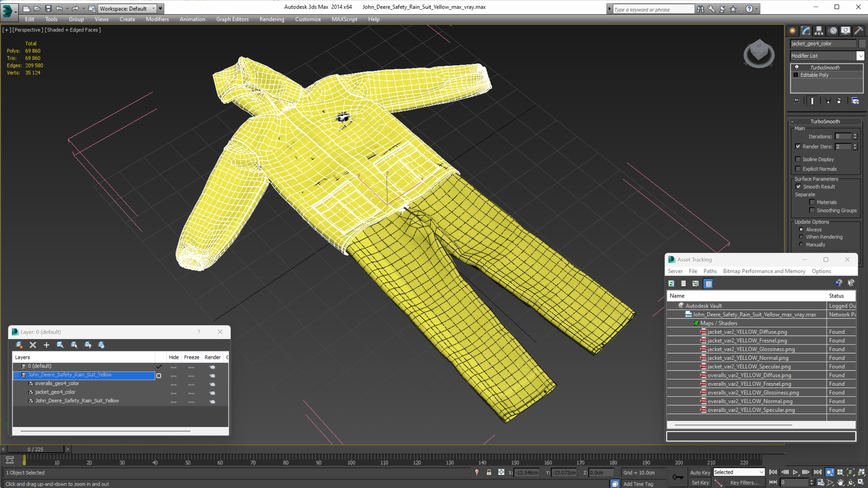868x488 pixels.
Task: Click the time slider 0 / 225 handle
Action: coord(35,449)
